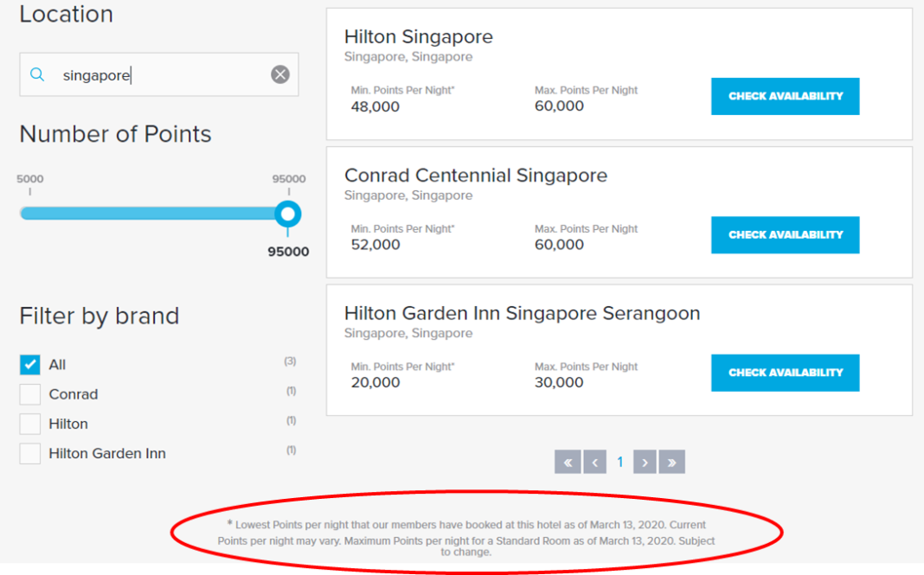Uncheck the All brand filter
Screen dimensions: 924x575
tap(29, 364)
